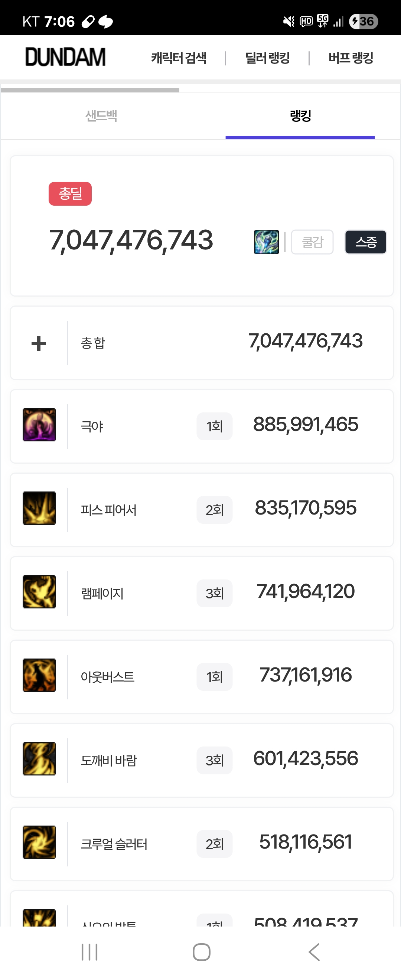Open 캐릭터 검색 from the top menu

[x=179, y=58]
